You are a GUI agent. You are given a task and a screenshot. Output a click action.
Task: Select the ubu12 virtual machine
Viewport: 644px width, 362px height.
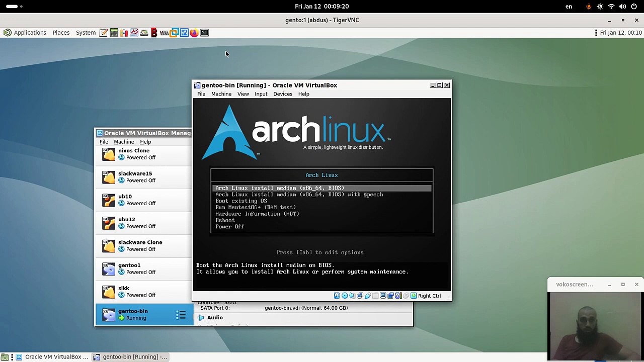coord(144,223)
